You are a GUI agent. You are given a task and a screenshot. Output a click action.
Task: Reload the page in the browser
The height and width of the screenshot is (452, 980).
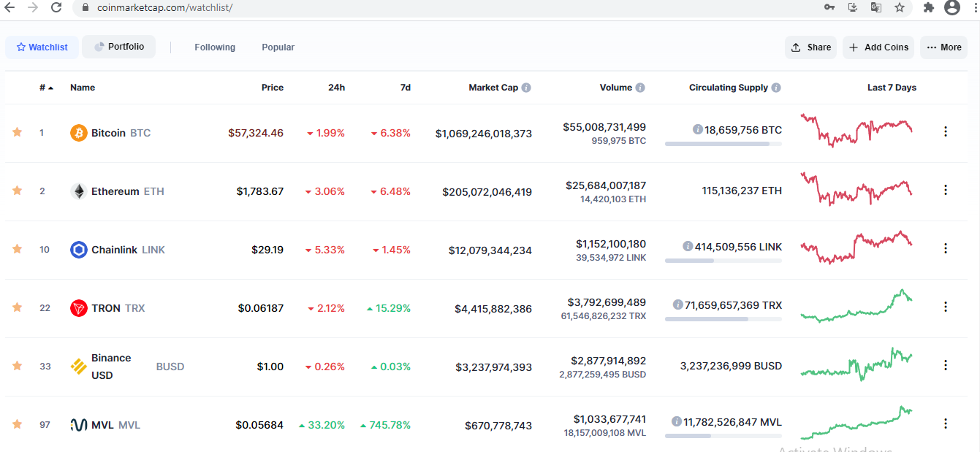(56, 7)
